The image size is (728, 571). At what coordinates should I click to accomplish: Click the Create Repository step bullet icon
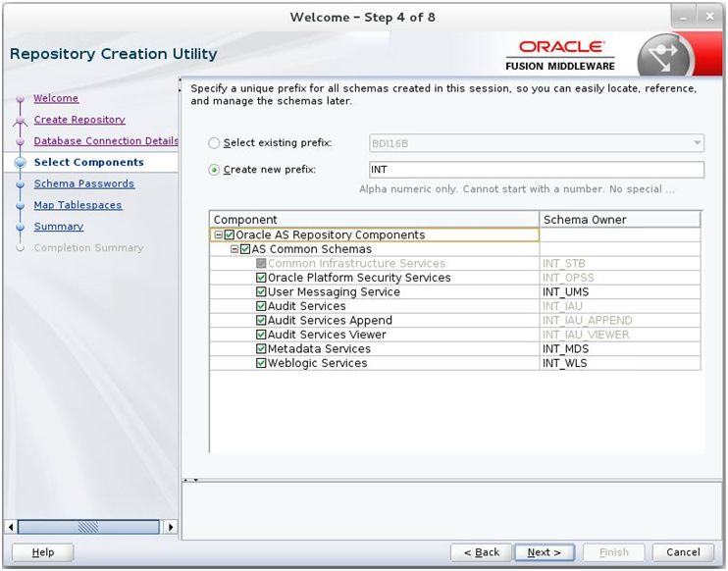[x=20, y=121]
